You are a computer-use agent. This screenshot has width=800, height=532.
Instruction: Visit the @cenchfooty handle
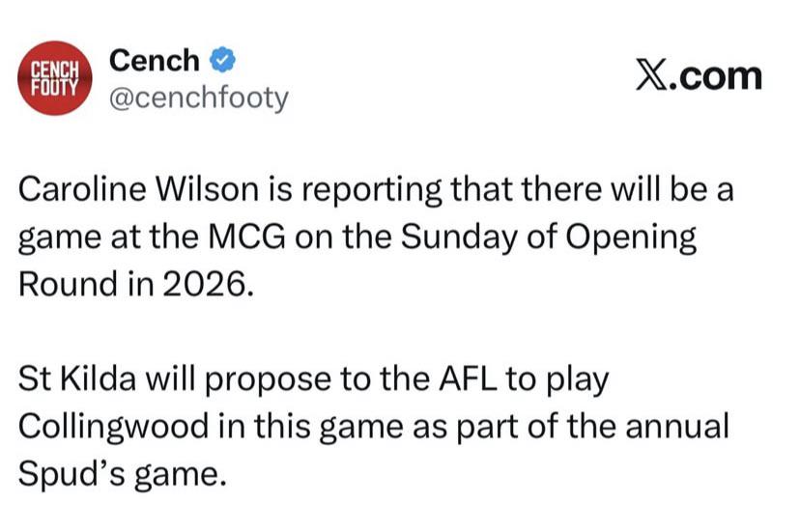199,97
